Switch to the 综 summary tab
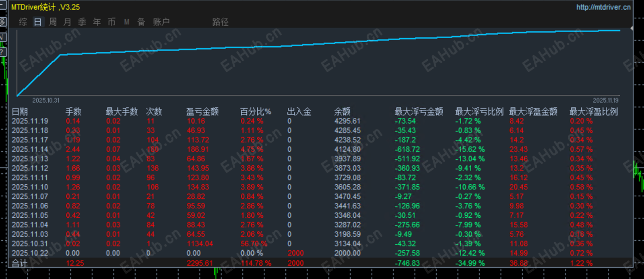Viewport: 644px width, 279px height. pos(23,22)
